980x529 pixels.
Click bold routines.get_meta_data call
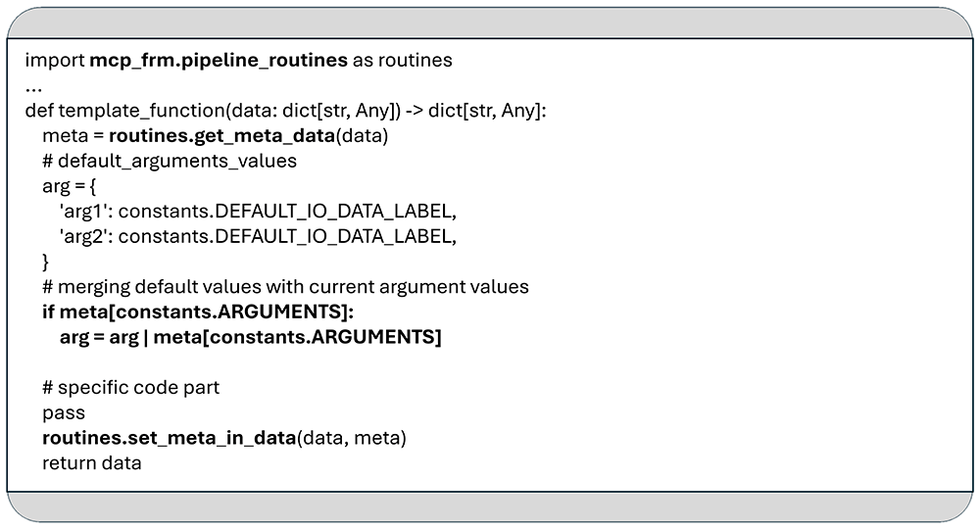221,135
